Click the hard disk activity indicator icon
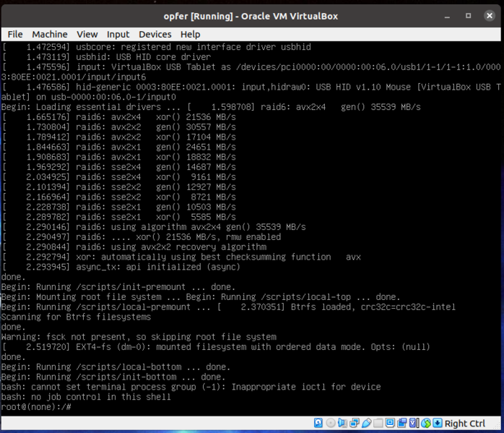Screen dimensions: 504x433 point(318,423)
